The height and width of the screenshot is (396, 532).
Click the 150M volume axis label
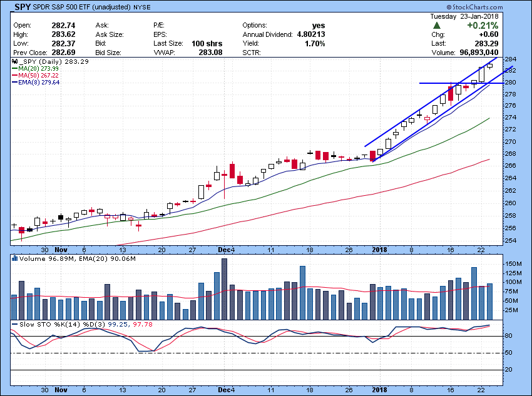pos(513,264)
